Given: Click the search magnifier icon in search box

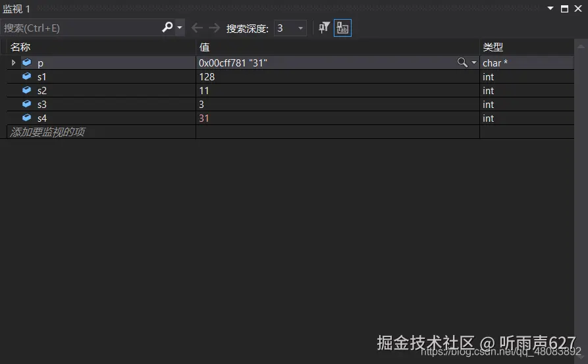Looking at the screenshot, I should pos(167,28).
